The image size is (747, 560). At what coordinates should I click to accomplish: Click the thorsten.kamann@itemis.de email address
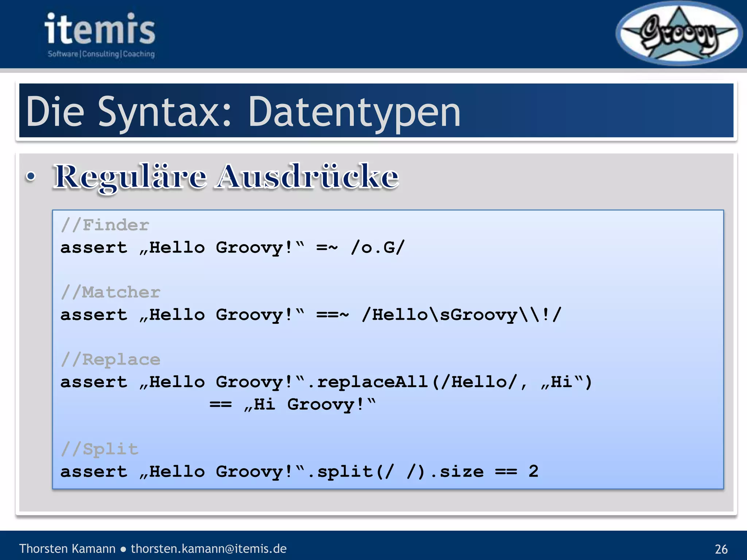(209, 549)
